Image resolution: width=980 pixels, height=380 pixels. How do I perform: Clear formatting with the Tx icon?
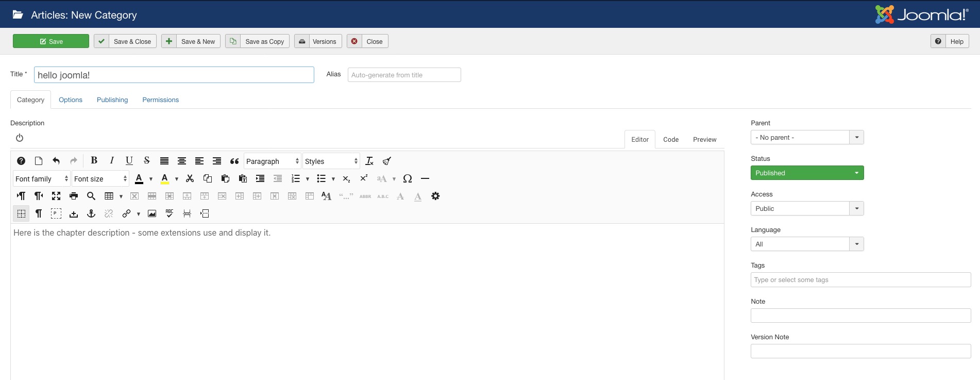coord(369,161)
